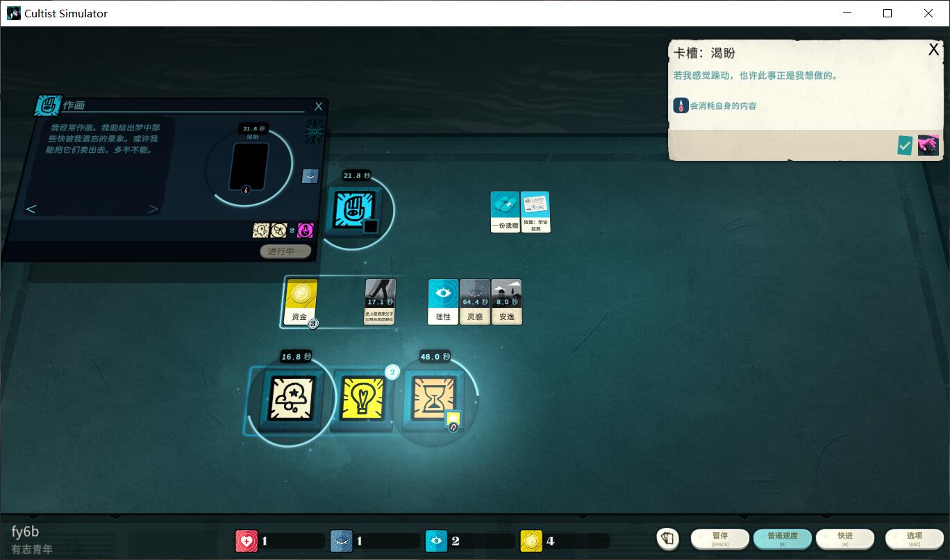The height and width of the screenshot is (560, 950).
Task: Click the Passion smile status icon
Action: click(x=341, y=541)
